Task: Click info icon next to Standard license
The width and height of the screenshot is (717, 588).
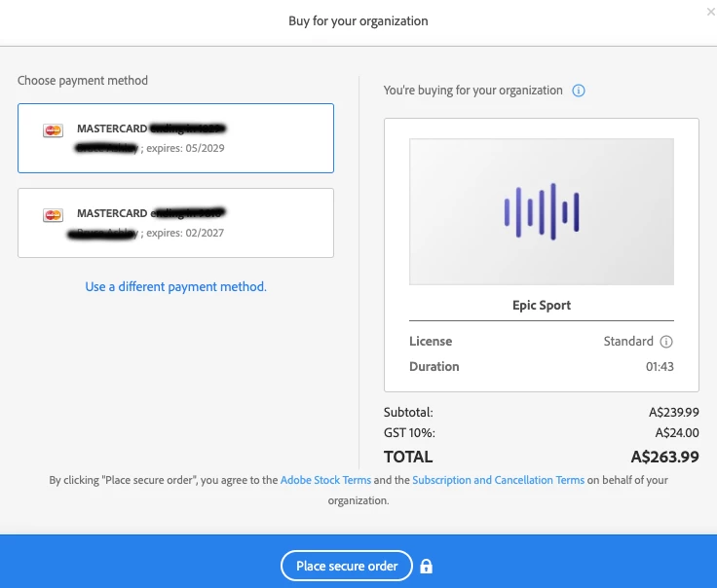Action: coord(666,342)
